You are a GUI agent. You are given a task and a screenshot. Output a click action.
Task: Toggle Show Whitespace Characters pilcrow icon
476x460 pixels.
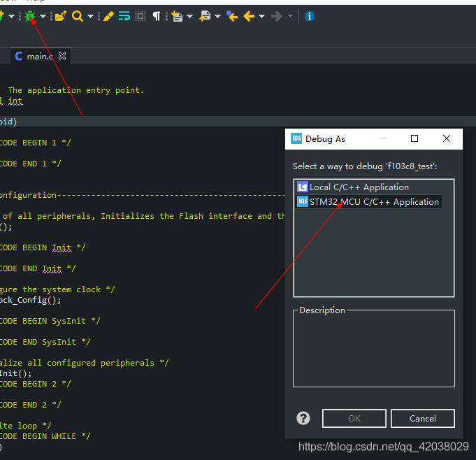(x=157, y=16)
